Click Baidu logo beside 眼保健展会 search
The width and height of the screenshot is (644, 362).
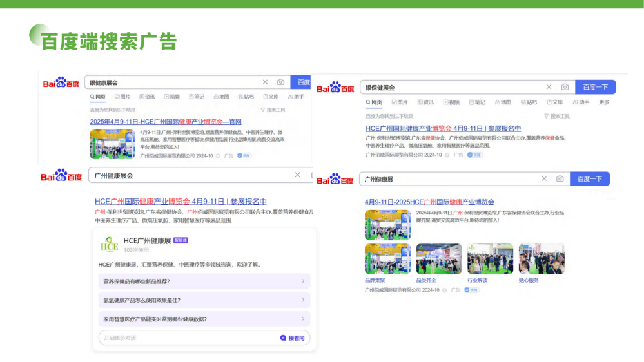(335, 88)
